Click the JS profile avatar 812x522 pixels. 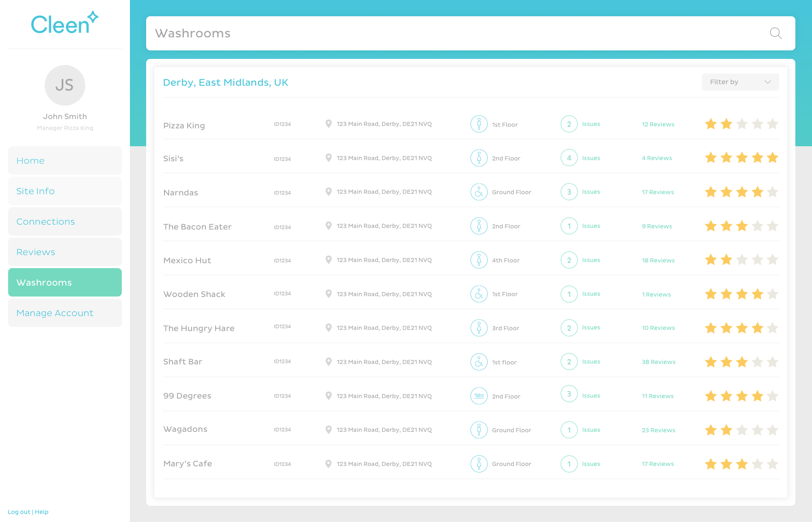coord(65,85)
